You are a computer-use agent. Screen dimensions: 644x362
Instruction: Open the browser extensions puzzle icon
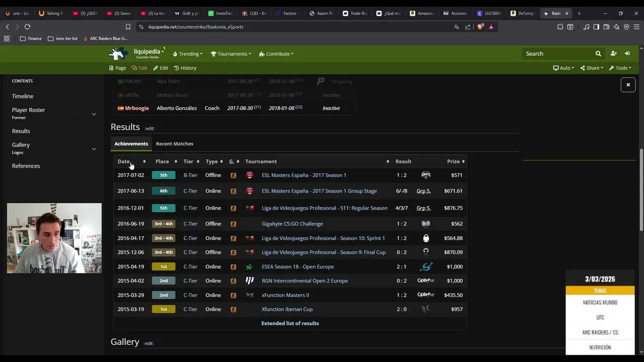(560, 27)
